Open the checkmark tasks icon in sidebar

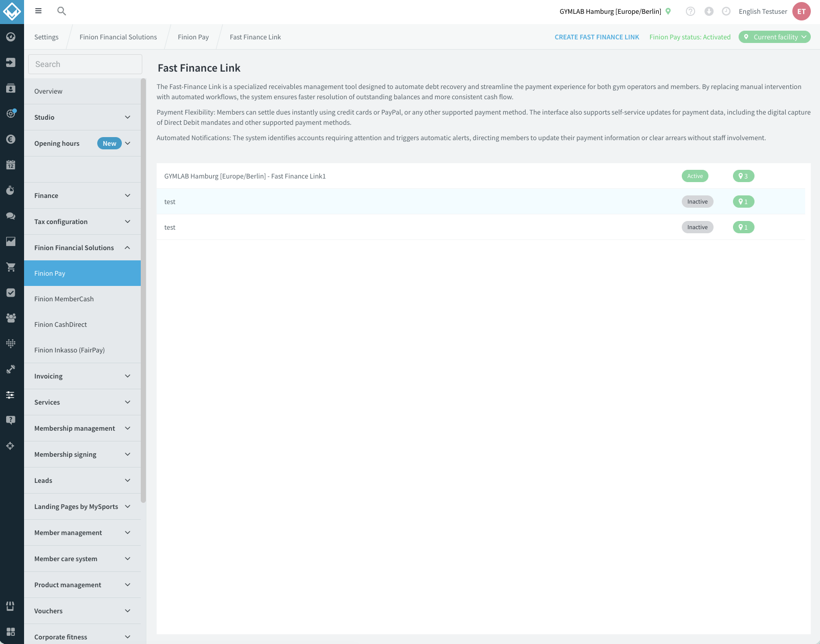(11, 293)
